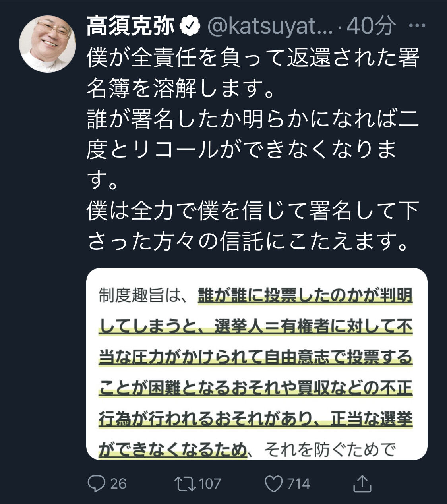The image size is (447, 504).
Task: Click the retweet count 107
Action: coord(209,484)
